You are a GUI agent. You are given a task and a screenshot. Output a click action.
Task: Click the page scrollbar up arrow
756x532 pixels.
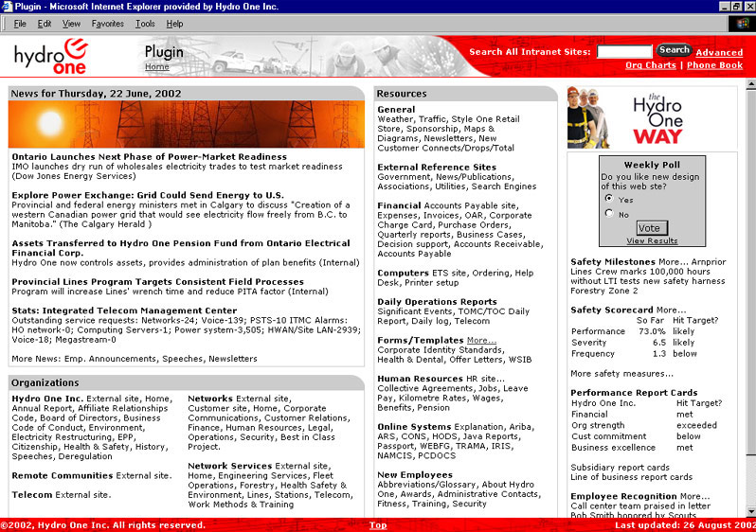pyautogui.click(x=750, y=84)
